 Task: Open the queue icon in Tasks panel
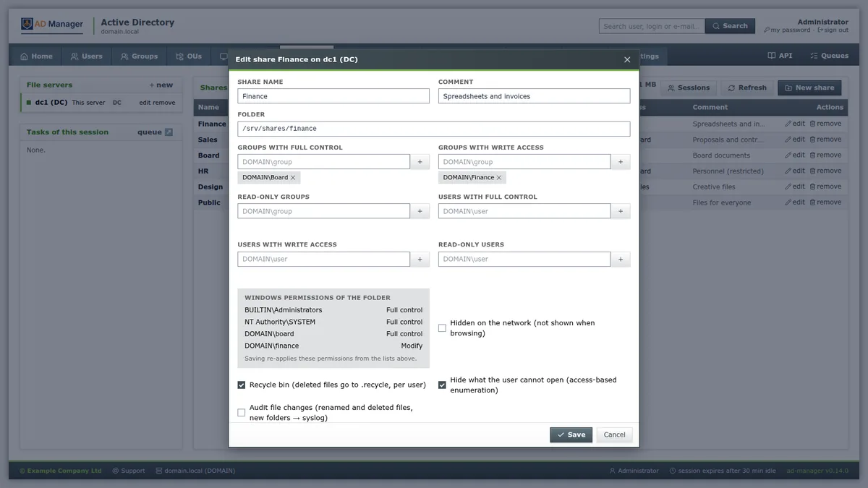169,132
